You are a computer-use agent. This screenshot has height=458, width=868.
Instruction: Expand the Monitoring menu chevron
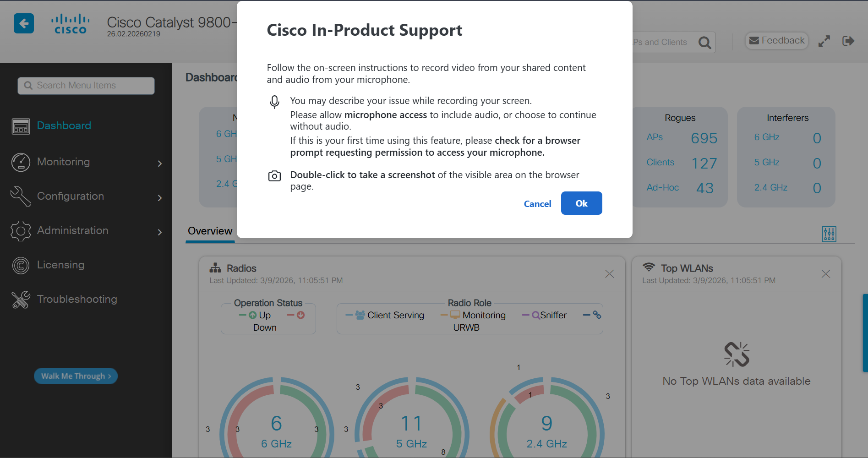click(x=160, y=164)
